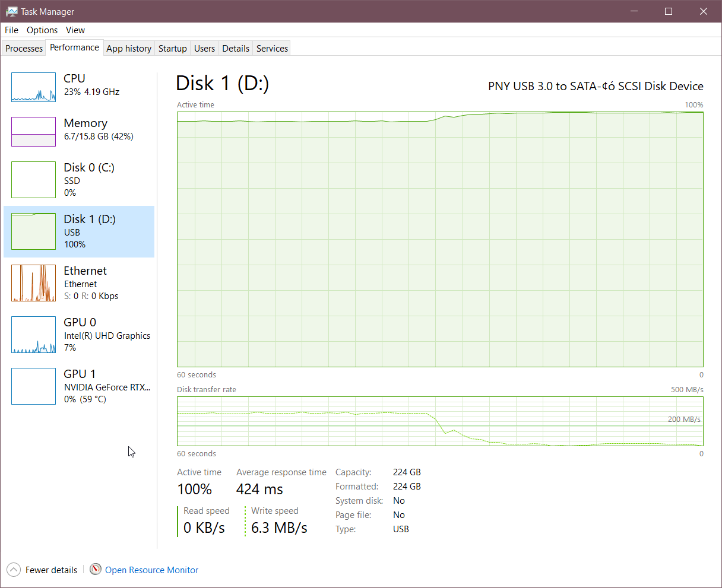Open the Memory usage graph thumbnail
Screen dimensions: 722x588
33,132
